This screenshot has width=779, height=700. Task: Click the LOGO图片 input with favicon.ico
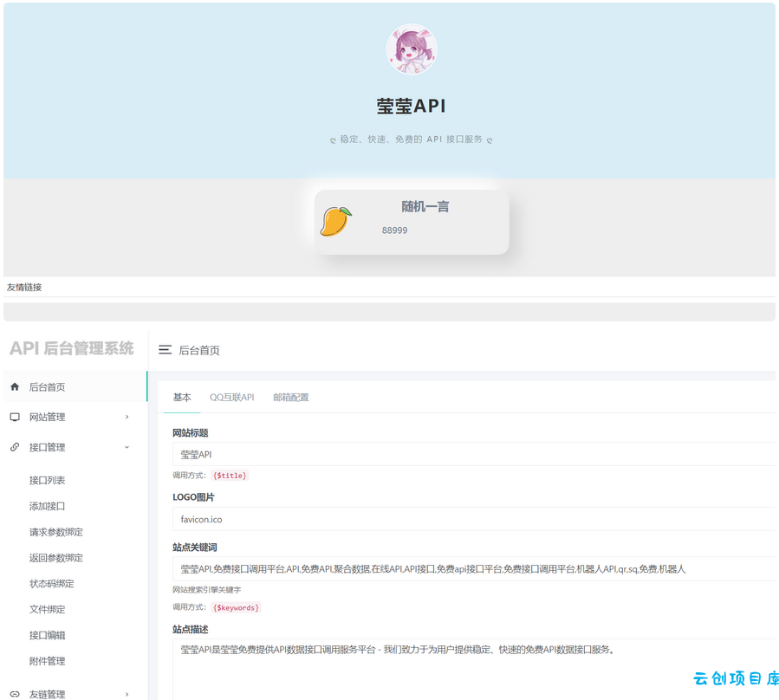(x=474, y=519)
